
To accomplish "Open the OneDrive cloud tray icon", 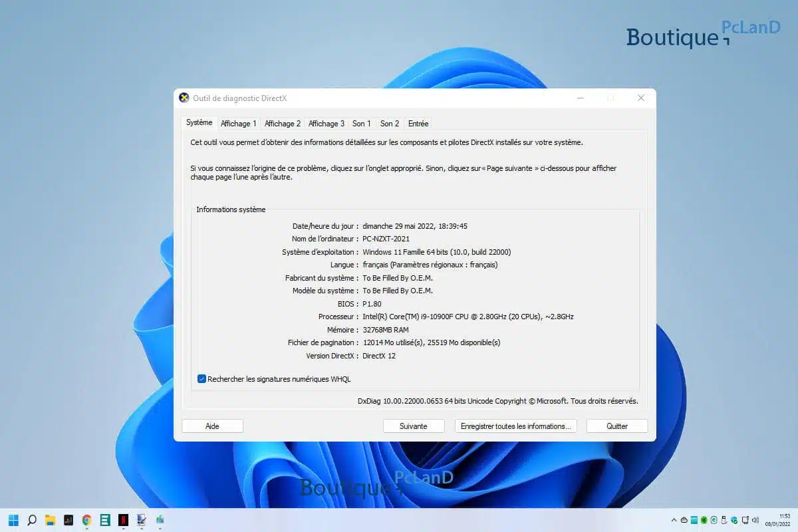I will pos(684,520).
